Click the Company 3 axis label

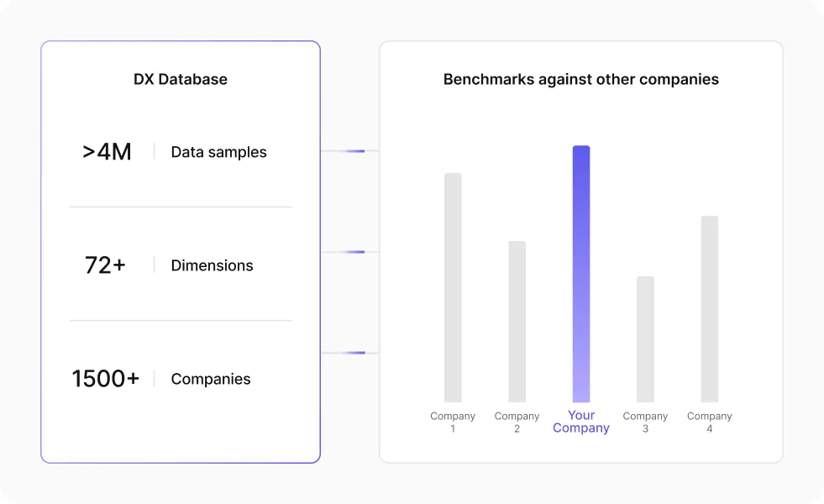coord(645,423)
